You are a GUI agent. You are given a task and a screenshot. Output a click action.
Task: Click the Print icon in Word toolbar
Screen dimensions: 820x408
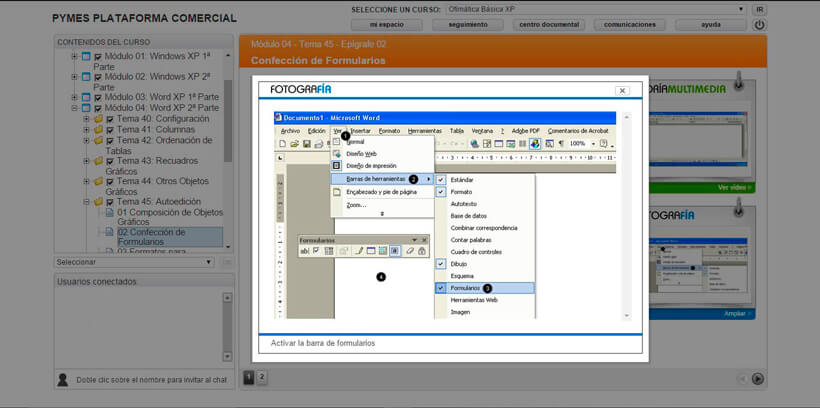pos(318,143)
